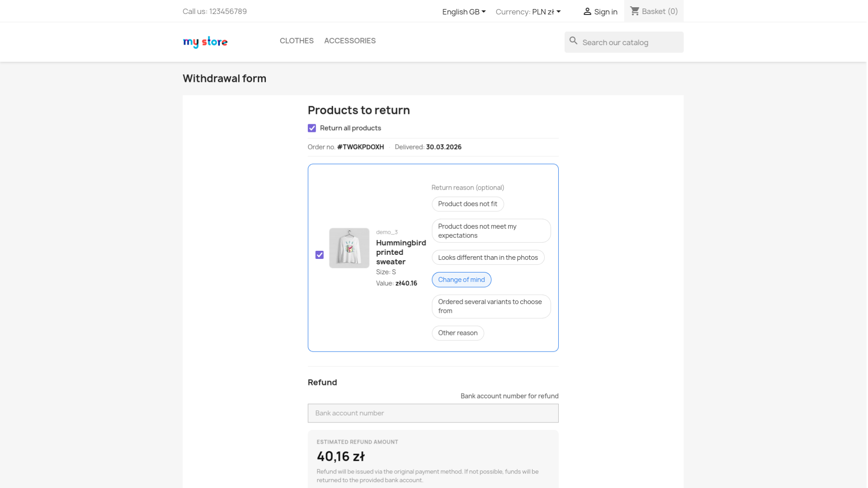Open the shopping basket icon

pyautogui.click(x=635, y=11)
